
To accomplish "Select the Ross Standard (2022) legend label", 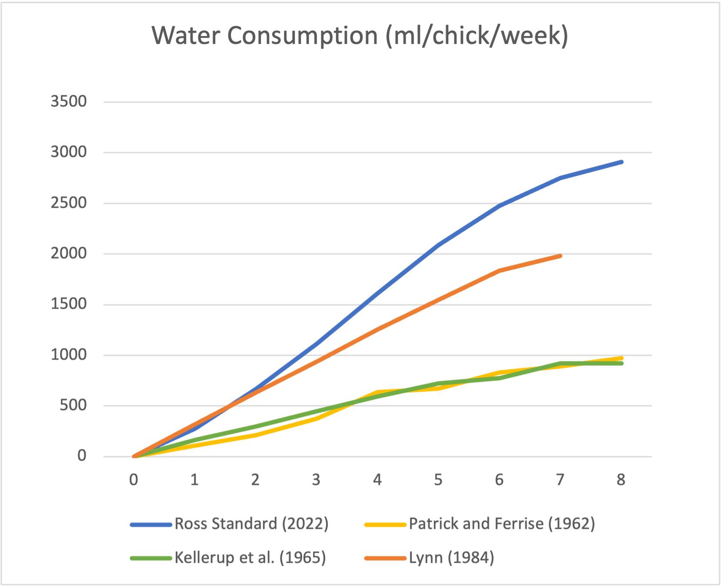I will (x=251, y=524).
